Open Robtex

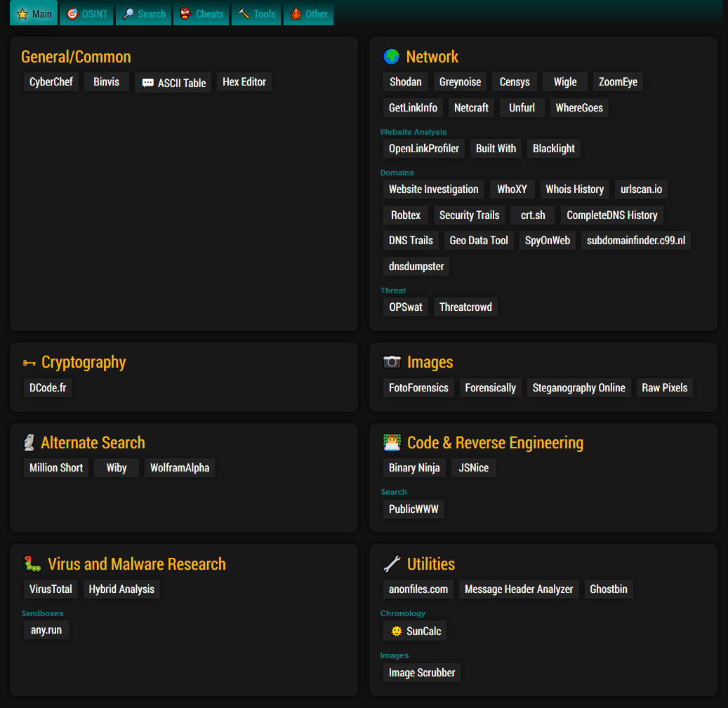point(406,215)
